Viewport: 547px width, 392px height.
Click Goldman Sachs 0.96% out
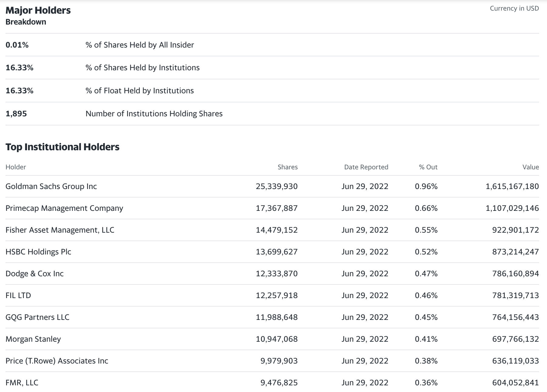[426, 186]
